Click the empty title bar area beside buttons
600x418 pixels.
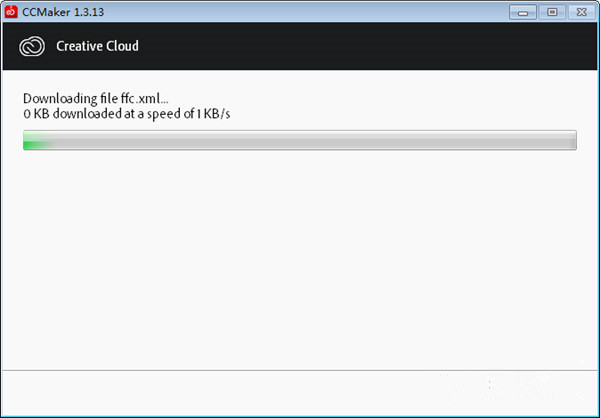300,12
